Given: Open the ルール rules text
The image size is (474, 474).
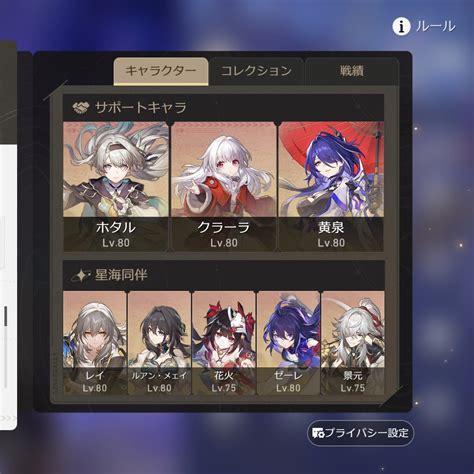Looking at the screenshot, I should click(x=435, y=26).
